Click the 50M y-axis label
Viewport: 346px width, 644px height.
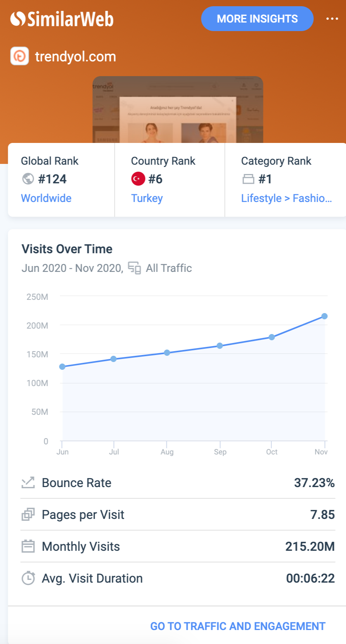40,412
